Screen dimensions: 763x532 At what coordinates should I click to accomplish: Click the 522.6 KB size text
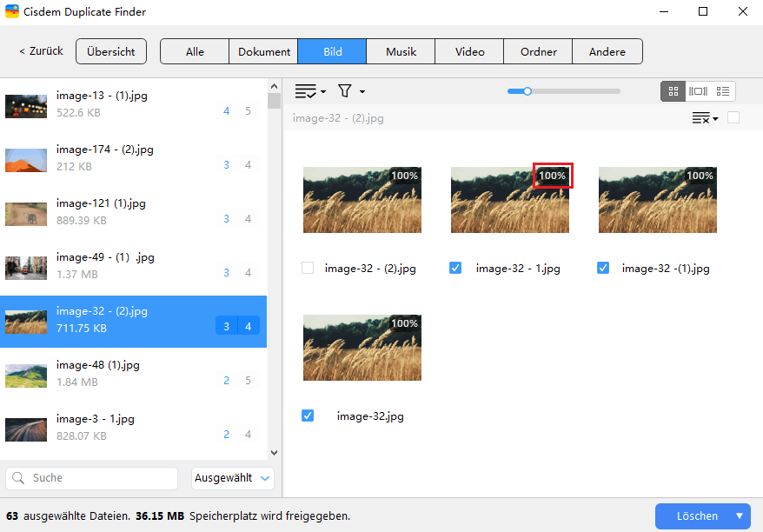click(x=78, y=113)
